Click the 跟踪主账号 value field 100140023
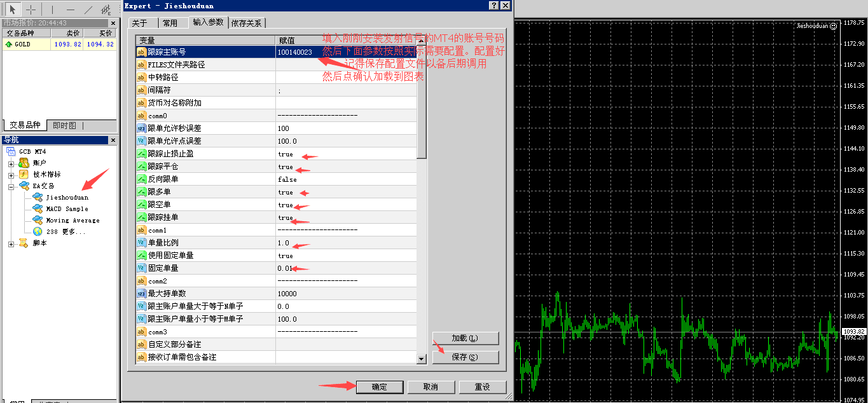Screen dimensions: 868x403 (346, 52)
